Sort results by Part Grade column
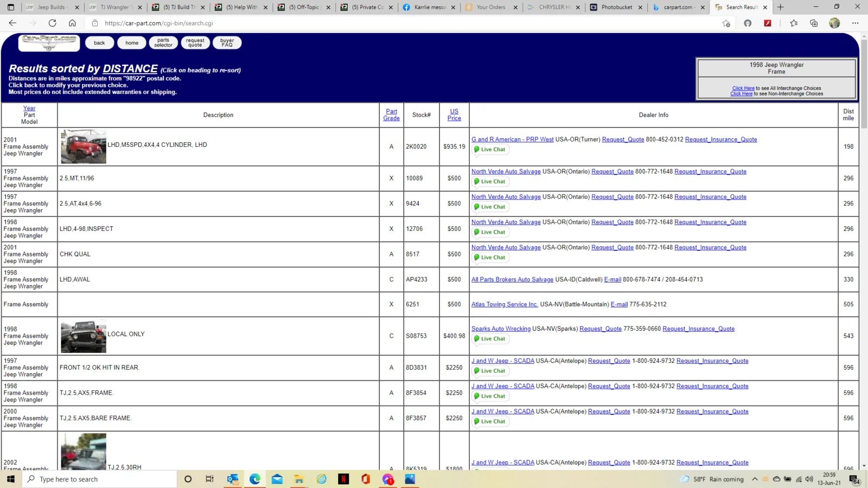Screen dimensions: 868x488 [x=391, y=115]
